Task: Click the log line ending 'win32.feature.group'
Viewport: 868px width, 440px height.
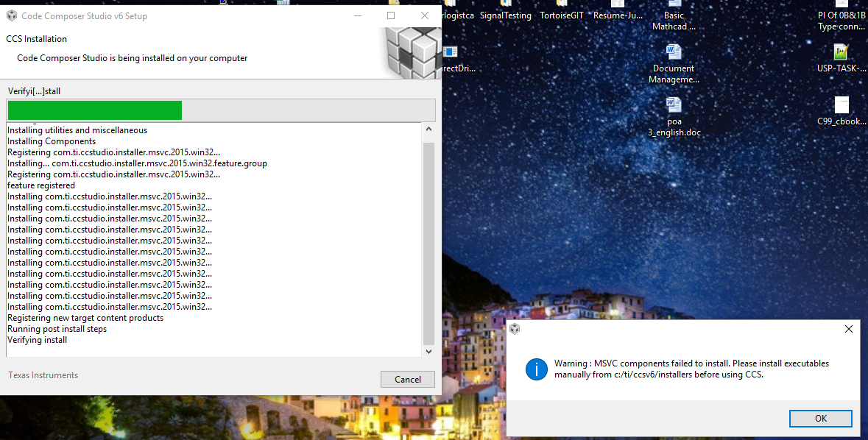Action: point(137,163)
